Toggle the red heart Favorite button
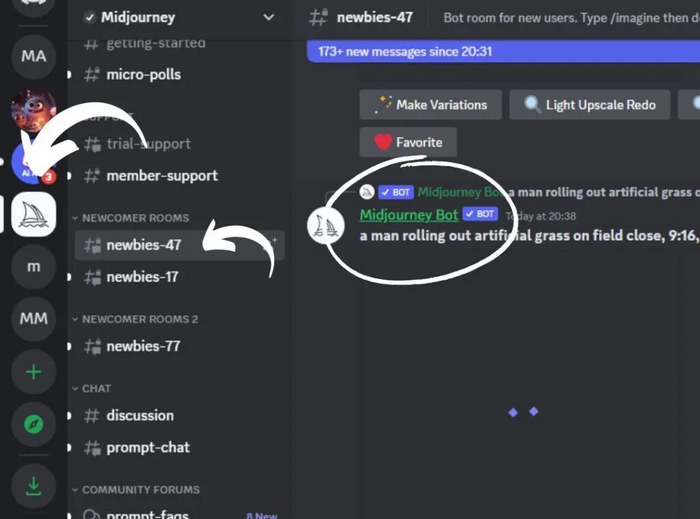The height and width of the screenshot is (519, 700). tap(408, 142)
